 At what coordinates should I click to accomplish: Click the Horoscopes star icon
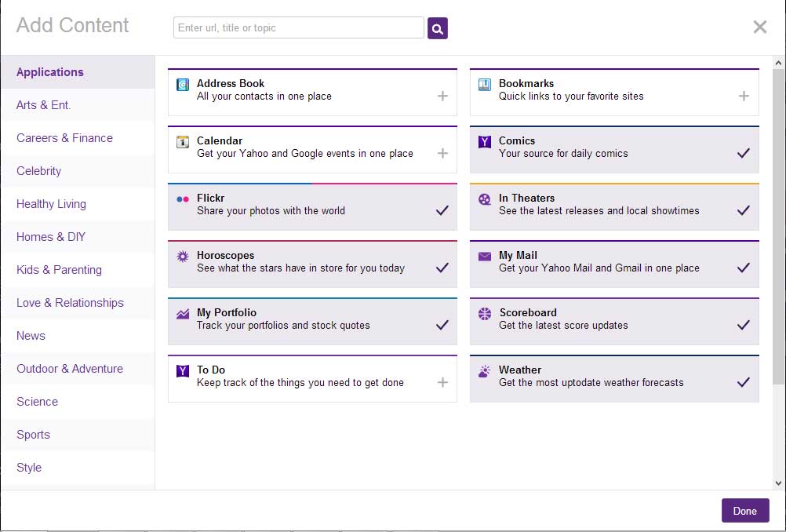point(182,255)
